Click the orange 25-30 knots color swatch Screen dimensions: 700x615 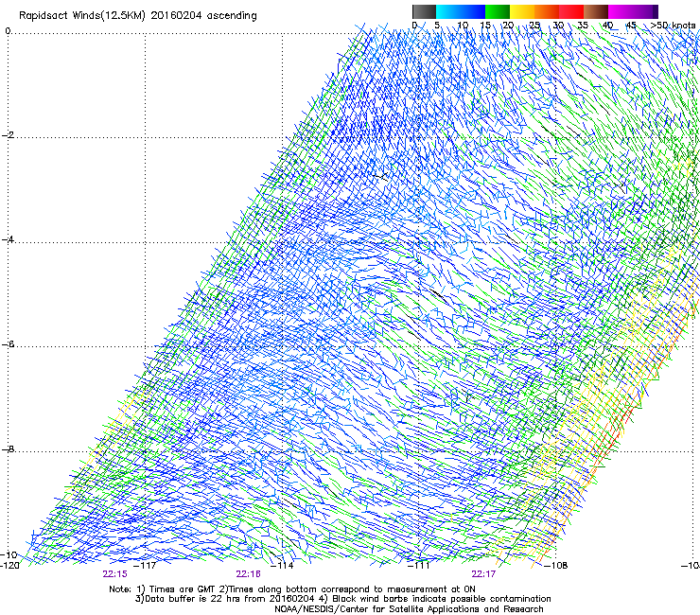coord(547,11)
